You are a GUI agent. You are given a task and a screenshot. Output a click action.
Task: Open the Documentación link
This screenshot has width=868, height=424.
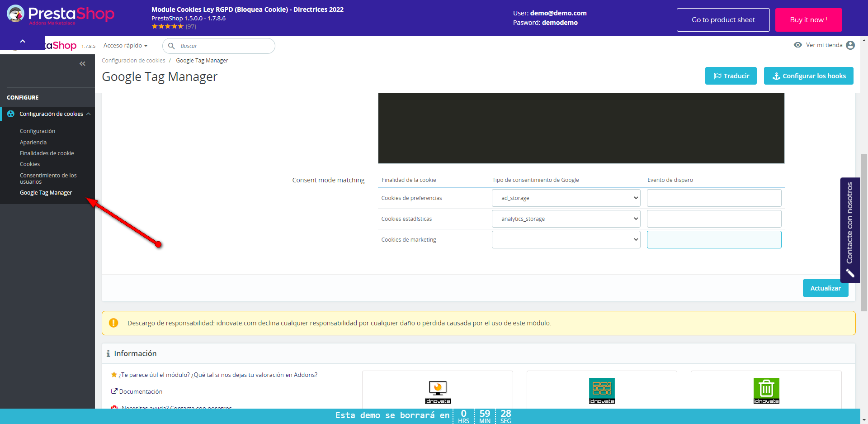(x=141, y=391)
